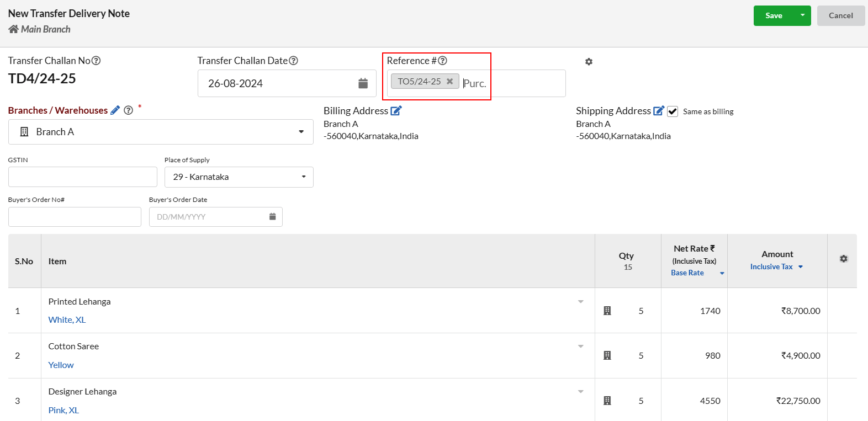The image size is (868, 421).
Task: Click the Buyer's Order Date field
Action: (x=216, y=217)
